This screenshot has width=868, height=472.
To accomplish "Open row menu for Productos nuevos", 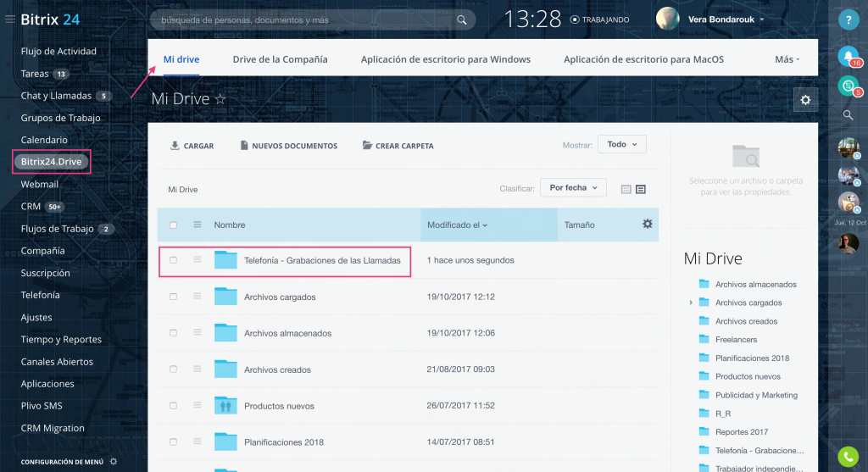I will point(197,406).
